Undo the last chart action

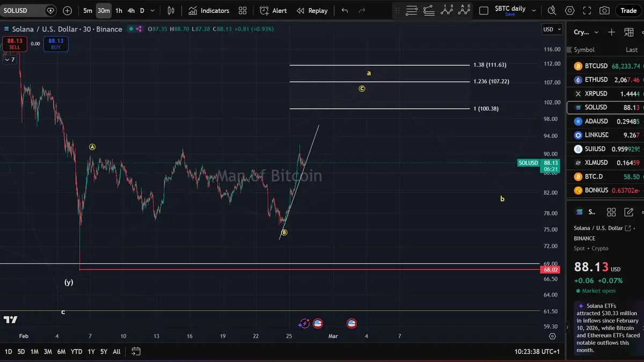click(345, 10)
